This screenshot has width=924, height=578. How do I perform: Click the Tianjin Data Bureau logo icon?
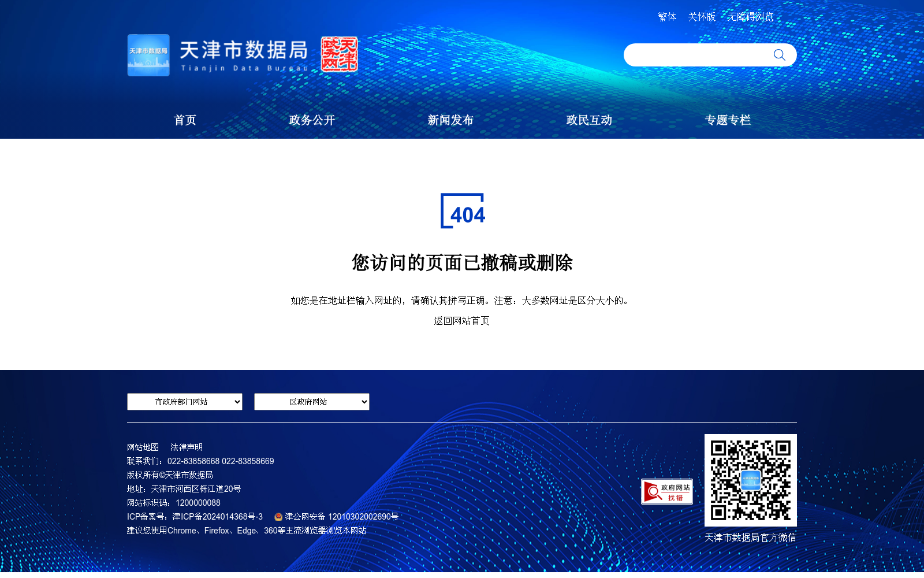(x=148, y=55)
